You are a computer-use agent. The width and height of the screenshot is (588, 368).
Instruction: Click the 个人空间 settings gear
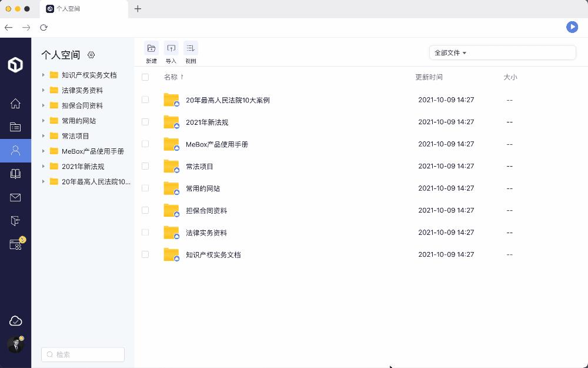click(x=91, y=55)
